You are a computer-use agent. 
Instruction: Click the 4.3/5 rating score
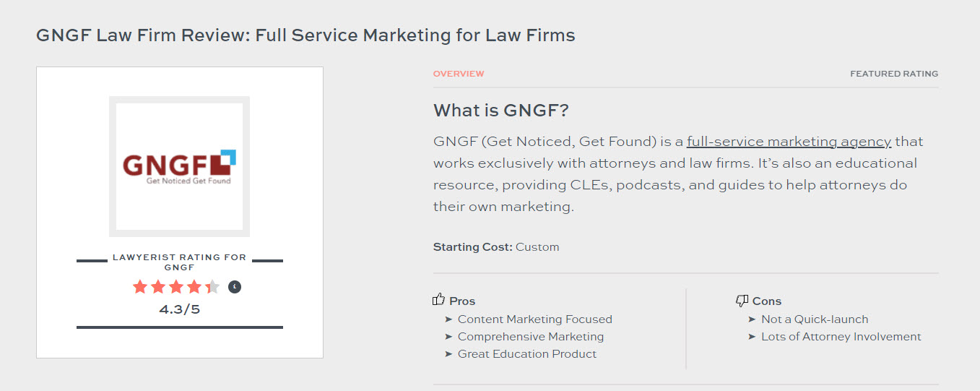pos(179,309)
